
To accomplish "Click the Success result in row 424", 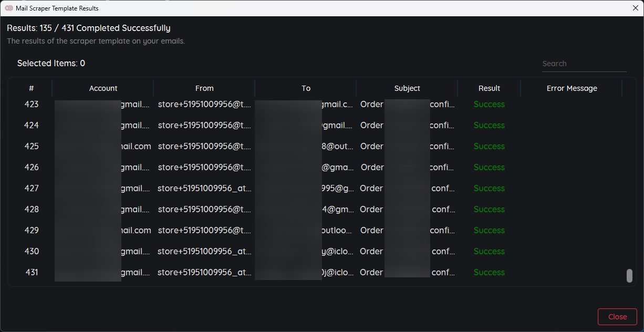I will click(x=489, y=125).
